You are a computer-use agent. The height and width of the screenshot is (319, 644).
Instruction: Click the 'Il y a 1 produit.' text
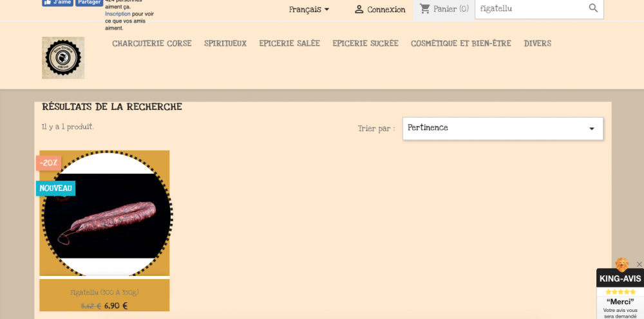(68, 127)
